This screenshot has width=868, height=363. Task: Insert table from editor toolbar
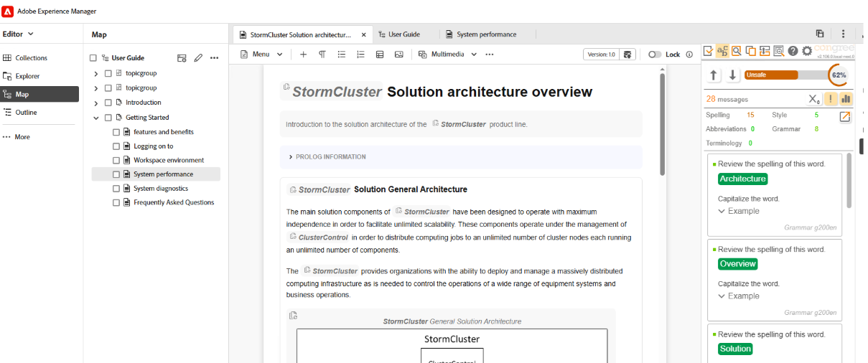click(380, 55)
